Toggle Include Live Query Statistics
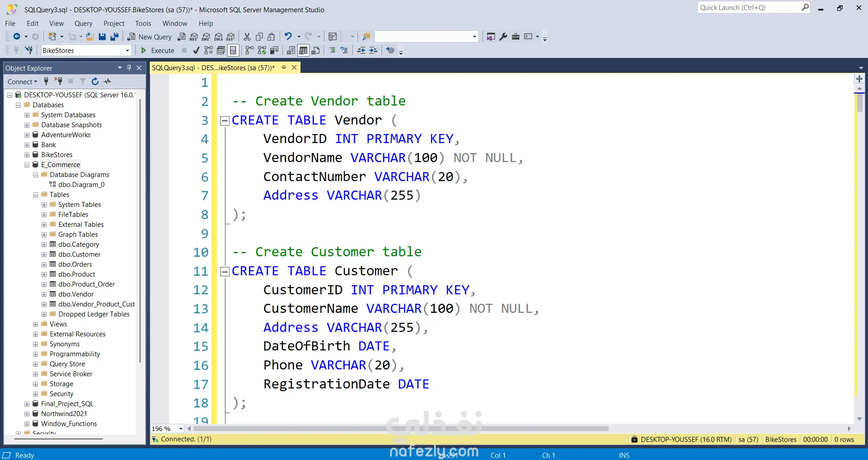 (x=262, y=50)
